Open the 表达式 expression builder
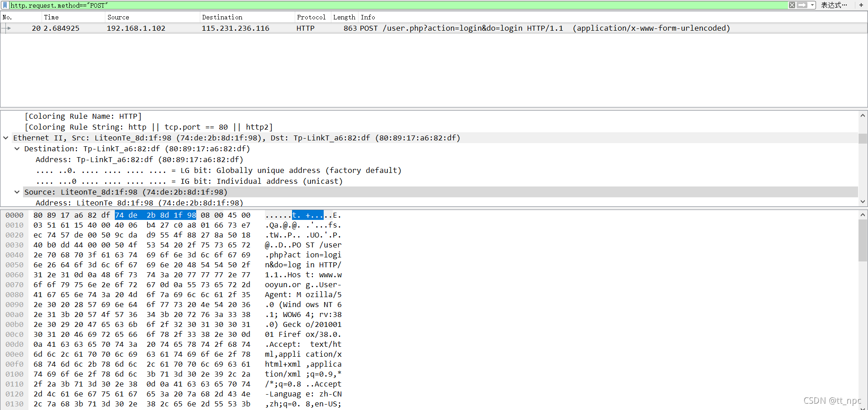This screenshot has height=410, width=868. pos(835,5)
